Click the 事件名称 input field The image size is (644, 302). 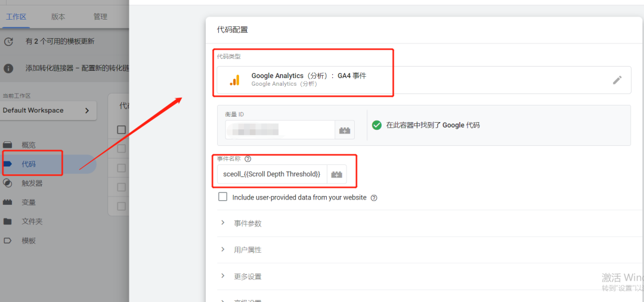[271, 175]
